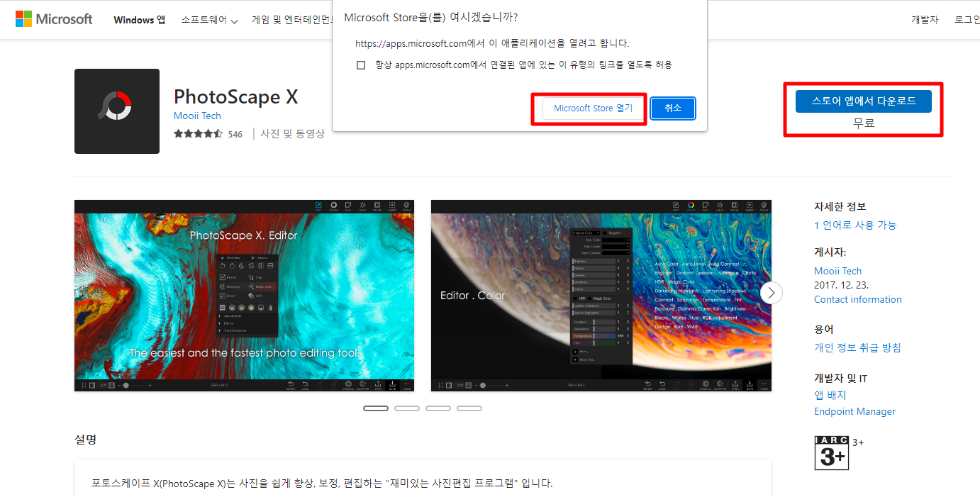
Task: Click 앱 배지 link
Action: tap(830, 395)
